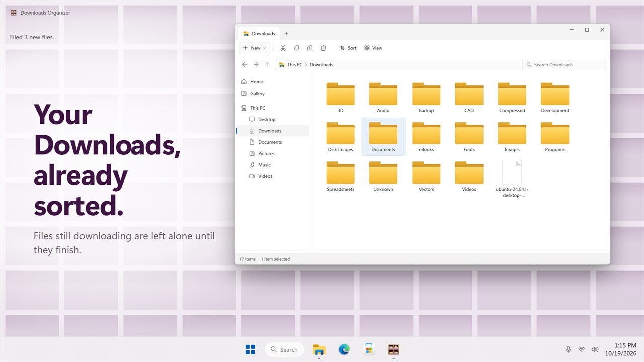
Task: Select the Vectors folder
Action: click(x=426, y=176)
